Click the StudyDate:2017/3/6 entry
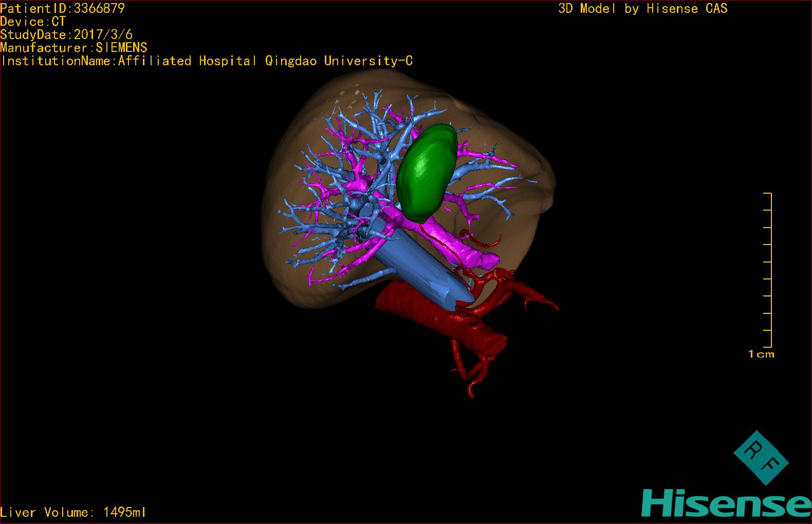 point(66,34)
